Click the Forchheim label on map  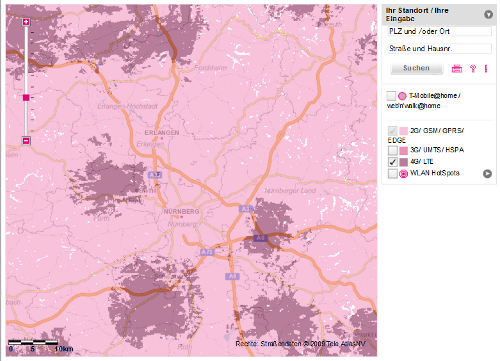[211, 68]
